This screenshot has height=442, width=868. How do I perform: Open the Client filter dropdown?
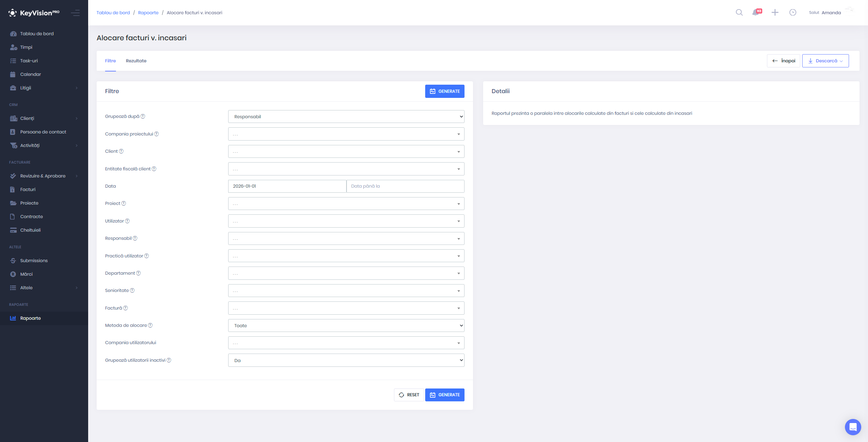[x=346, y=151]
